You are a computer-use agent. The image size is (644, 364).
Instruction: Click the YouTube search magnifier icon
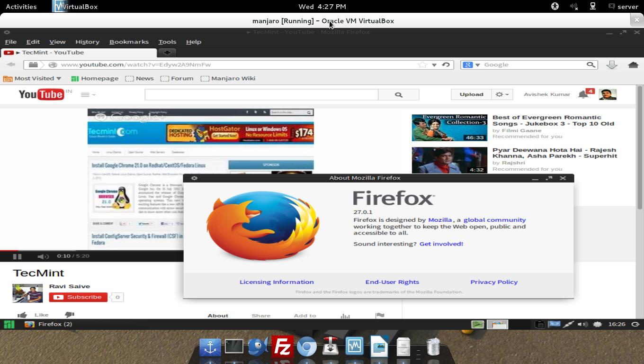(x=398, y=94)
